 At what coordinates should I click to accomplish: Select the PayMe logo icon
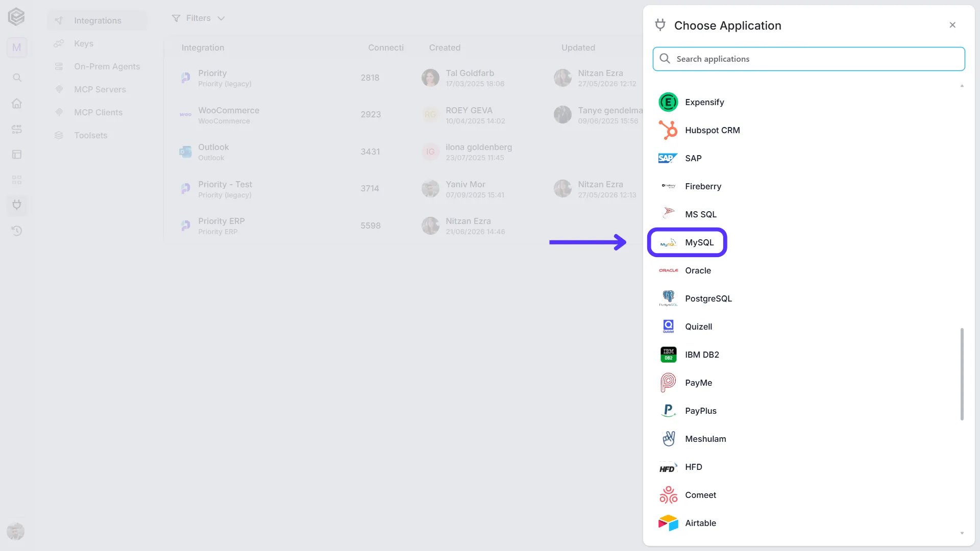coord(668,383)
